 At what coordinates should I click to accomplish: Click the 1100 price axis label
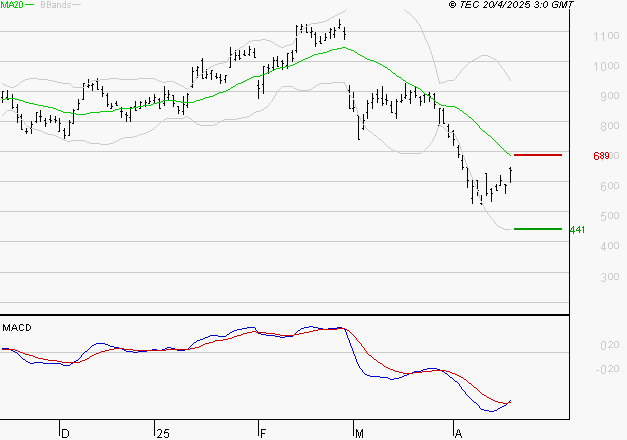[x=606, y=36]
